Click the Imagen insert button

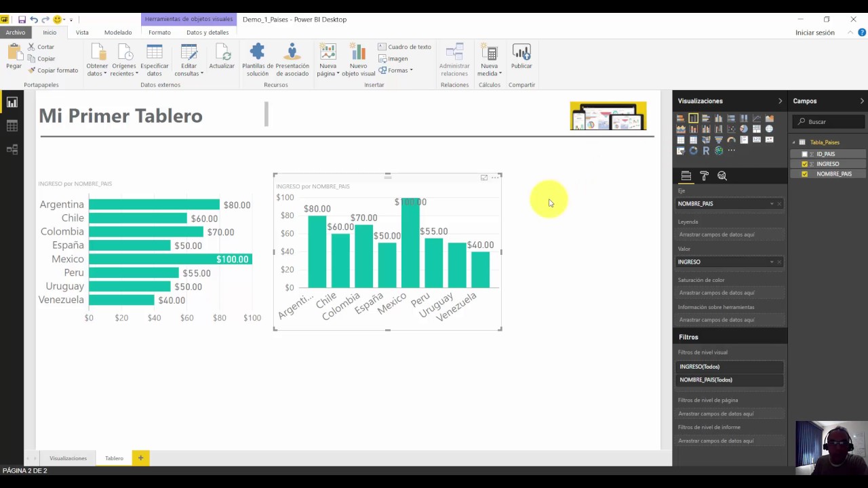pyautogui.click(x=393, y=59)
